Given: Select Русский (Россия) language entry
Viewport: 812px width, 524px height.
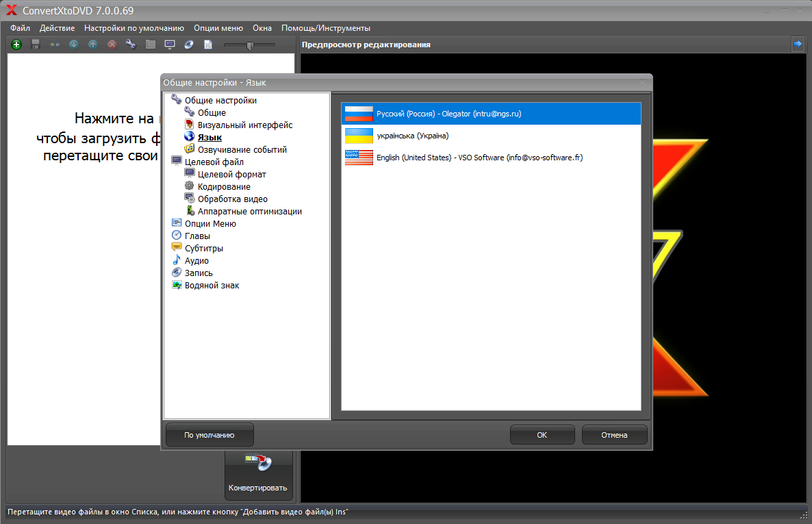Looking at the screenshot, I should (491, 114).
